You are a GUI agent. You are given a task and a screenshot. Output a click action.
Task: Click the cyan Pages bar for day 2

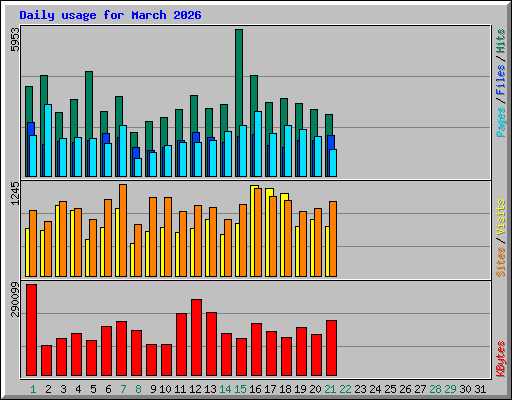(48, 140)
